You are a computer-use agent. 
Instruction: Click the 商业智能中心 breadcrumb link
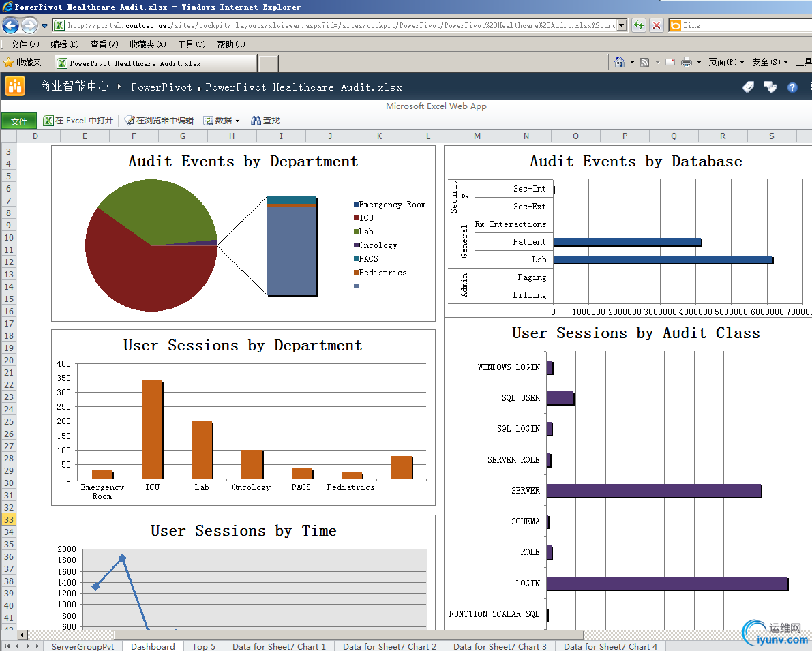pyautogui.click(x=74, y=87)
